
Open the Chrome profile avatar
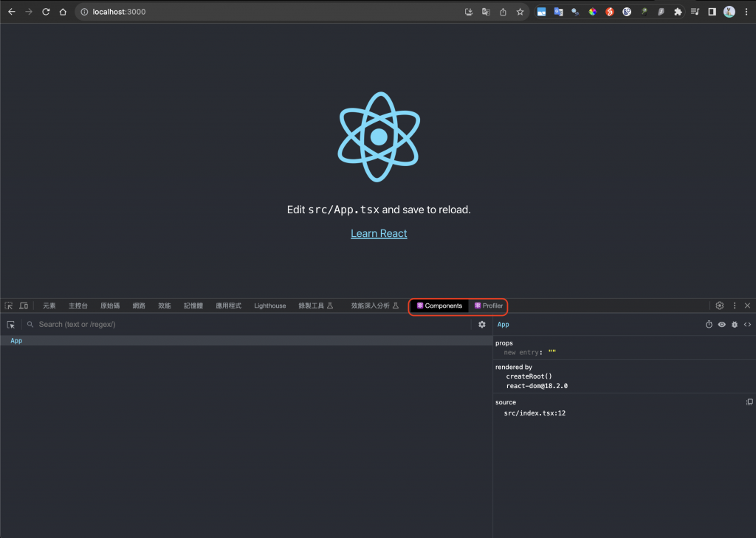pyautogui.click(x=729, y=12)
